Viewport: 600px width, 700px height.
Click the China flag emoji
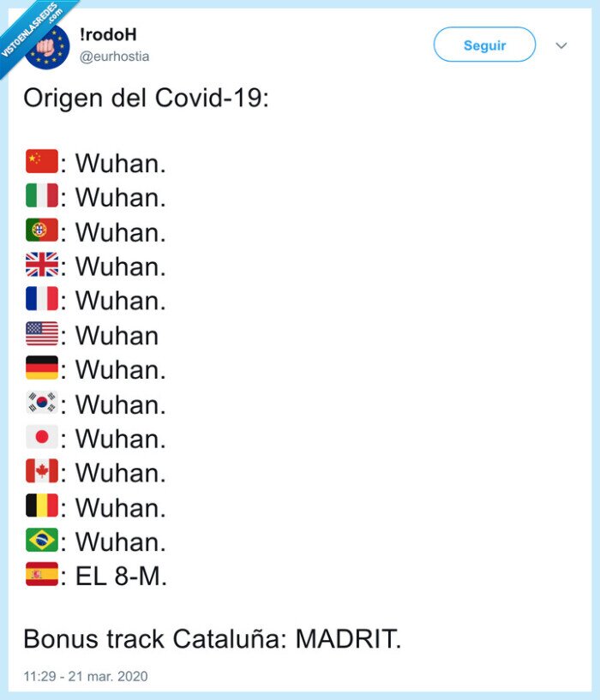pyautogui.click(x=44, y=162)
